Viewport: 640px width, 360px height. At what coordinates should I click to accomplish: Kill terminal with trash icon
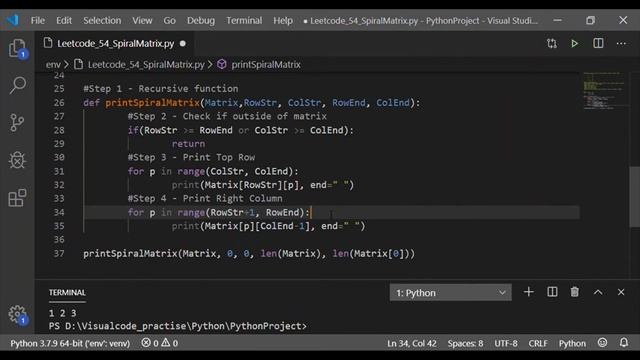click(x=575, y=292)
